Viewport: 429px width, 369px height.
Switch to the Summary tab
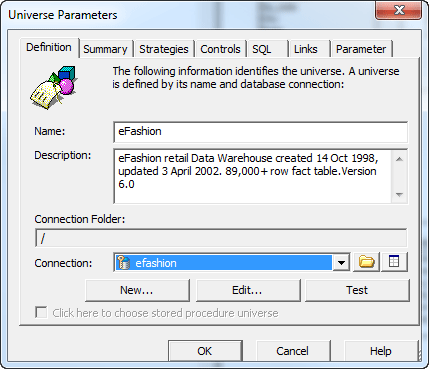coord(105,49)
